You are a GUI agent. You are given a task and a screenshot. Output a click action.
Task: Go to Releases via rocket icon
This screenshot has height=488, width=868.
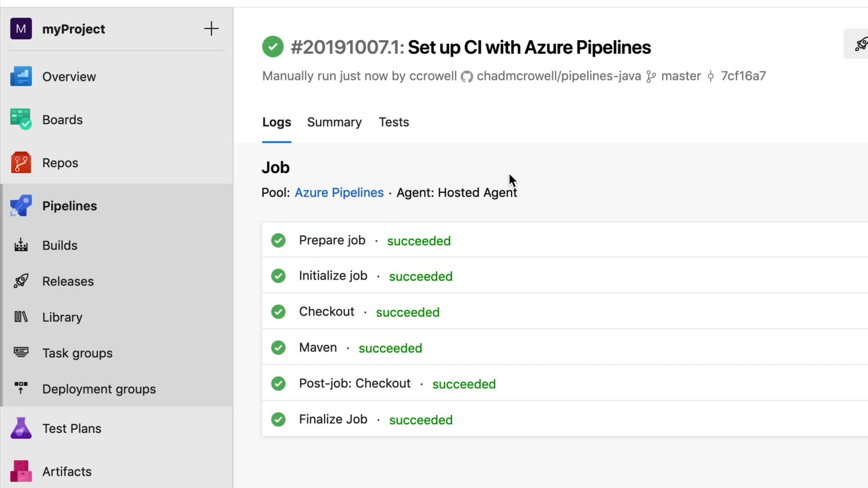tap(21, 281)
